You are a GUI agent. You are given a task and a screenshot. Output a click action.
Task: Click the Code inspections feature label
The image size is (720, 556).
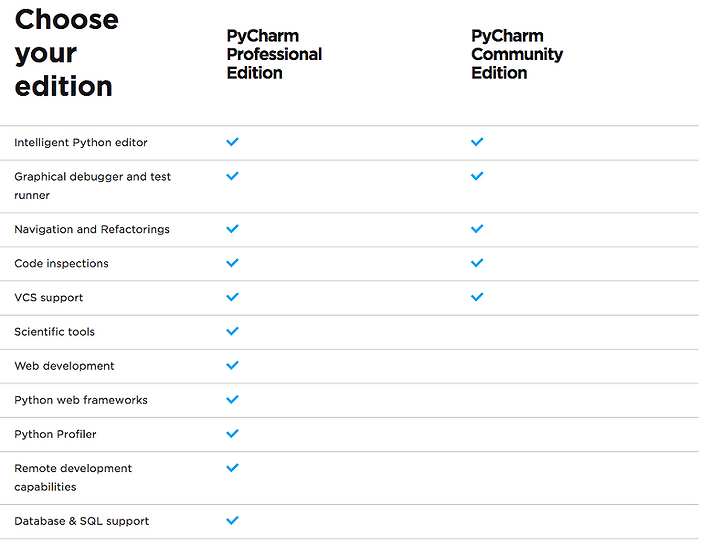(62, 263)
